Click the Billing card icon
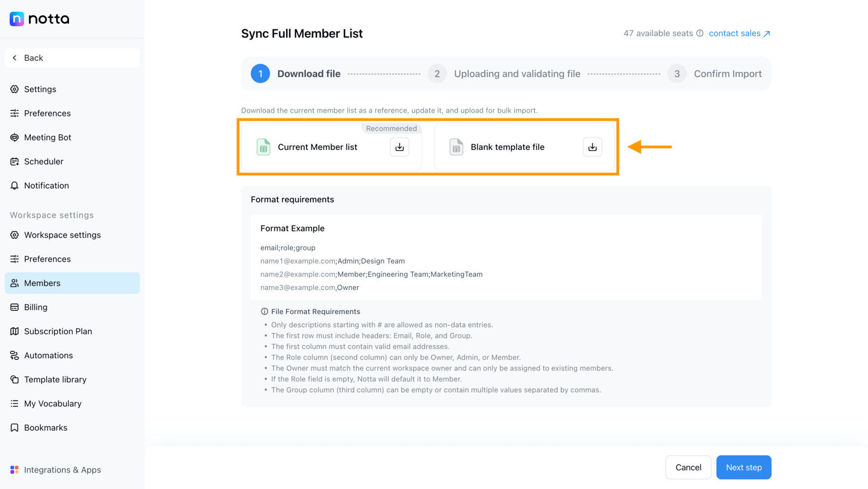Screen dimensions: 868x489 14,307
